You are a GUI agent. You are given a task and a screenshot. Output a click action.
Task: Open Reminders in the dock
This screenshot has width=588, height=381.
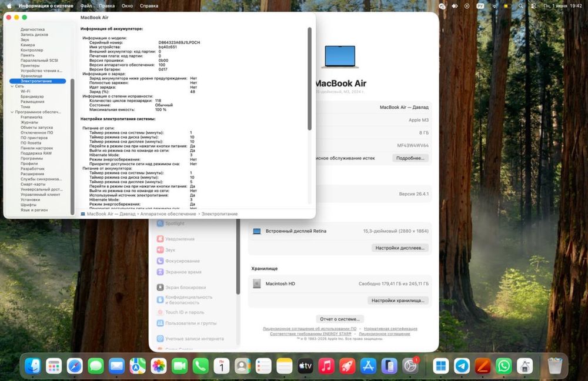point(263,366)
